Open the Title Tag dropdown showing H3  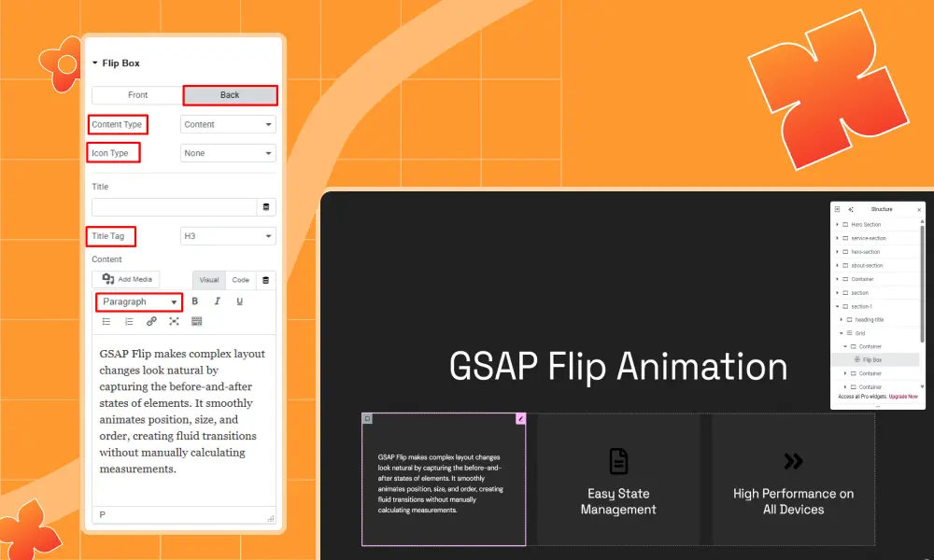point(228,236)
